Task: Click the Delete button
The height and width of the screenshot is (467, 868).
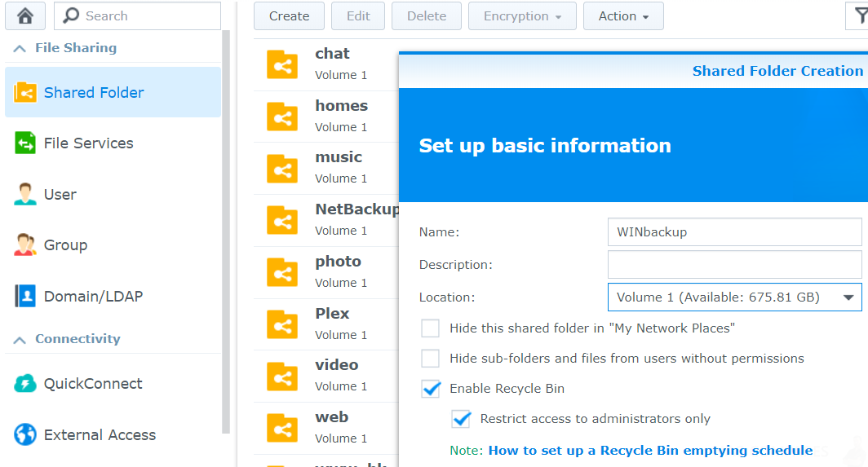Action: tap(426, 16)
